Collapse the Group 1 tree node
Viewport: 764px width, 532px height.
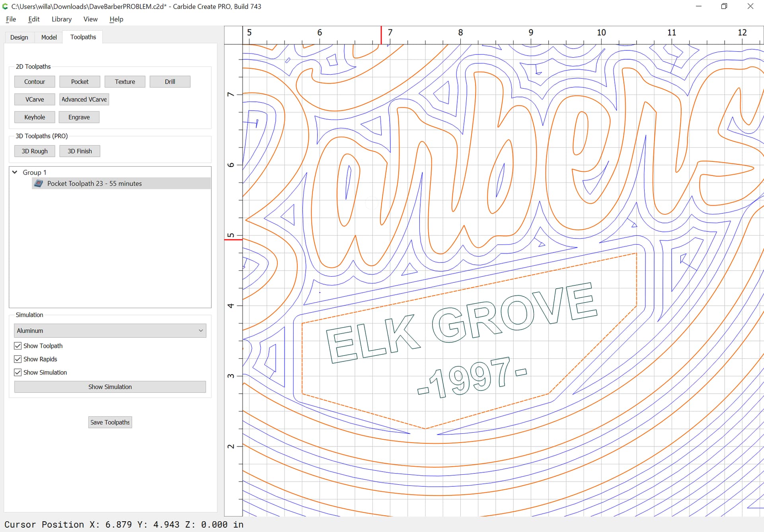(15, 172)
